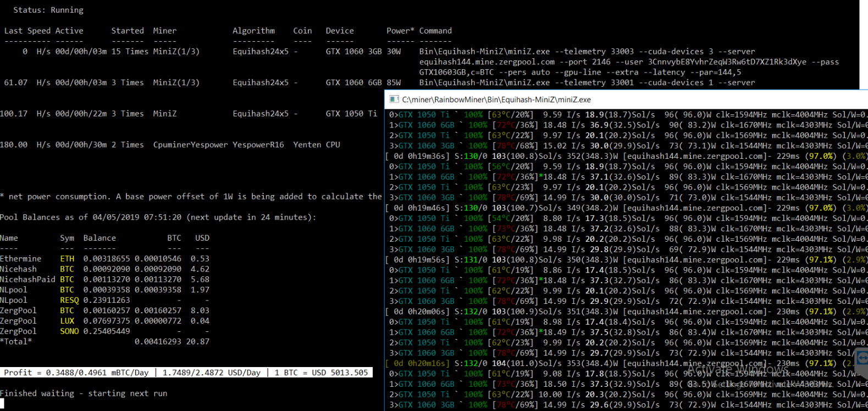Image resolution: width=868 pixels, height=411 pixels.
Task: Click the blinking cursor block under 'Finished waiting'
Action: [x=2, y=404]
